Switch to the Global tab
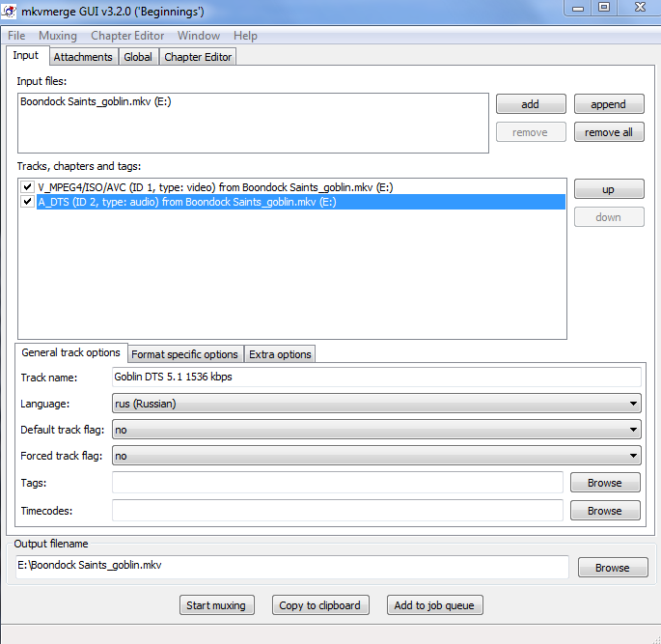Image resolution: width=661 pixels, height=644 pixels. pyautogui.click(x=138, y=57)
